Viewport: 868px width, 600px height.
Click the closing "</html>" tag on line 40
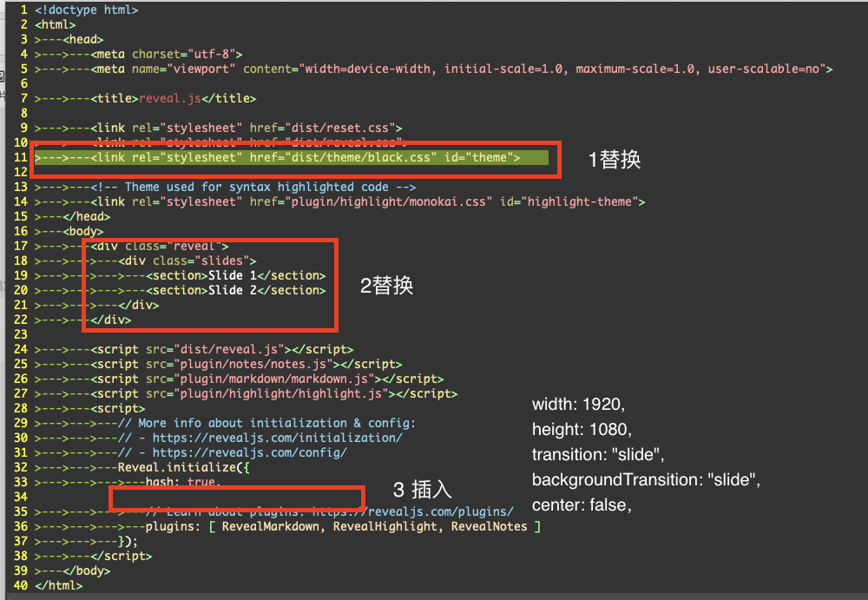click(x=59, y=585)
